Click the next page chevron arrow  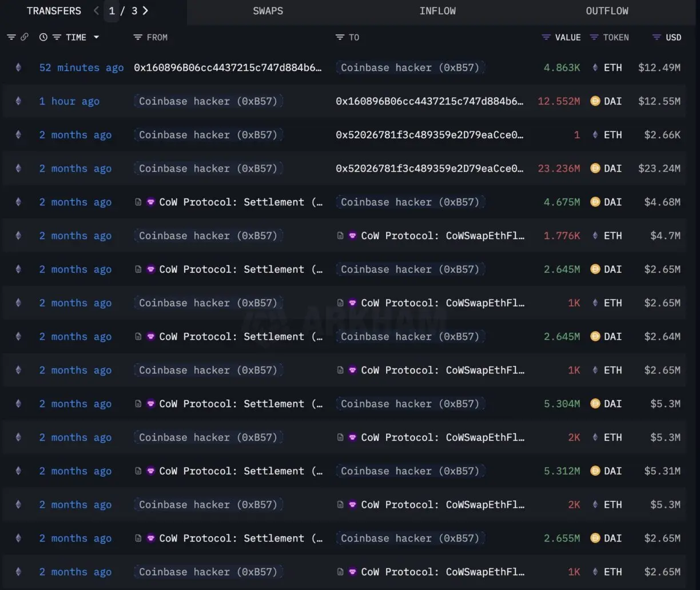pyautogui.click(x=145, y=10)
